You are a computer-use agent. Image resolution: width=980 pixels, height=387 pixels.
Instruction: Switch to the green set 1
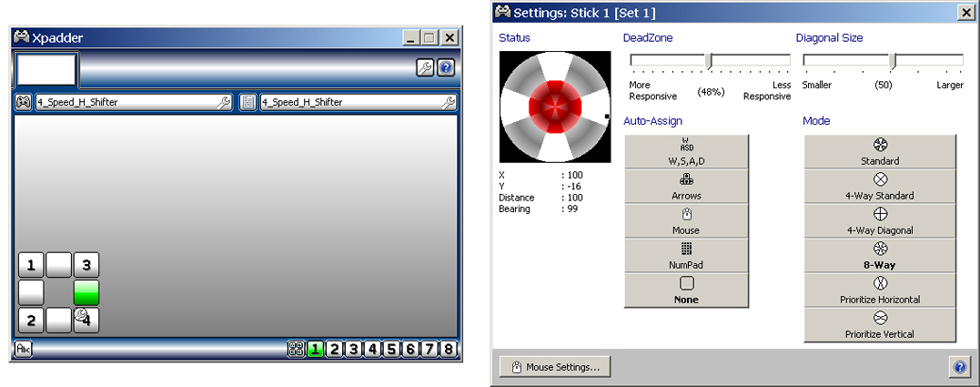click(315, 350)
